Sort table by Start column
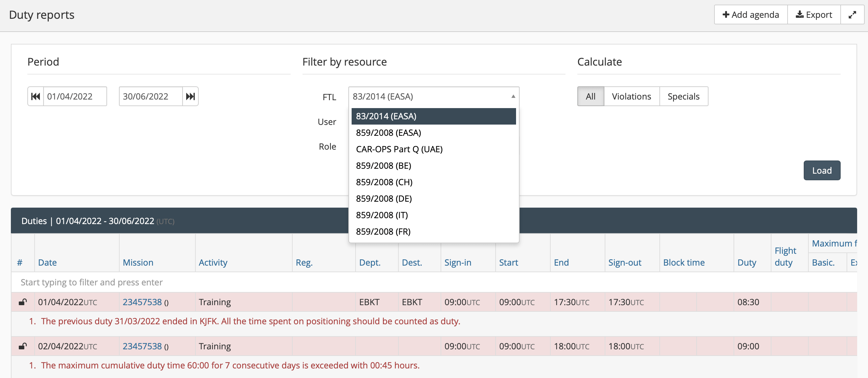Image resolution: width=868 pixels, height=378 pixels. click(x=508, y=262)
